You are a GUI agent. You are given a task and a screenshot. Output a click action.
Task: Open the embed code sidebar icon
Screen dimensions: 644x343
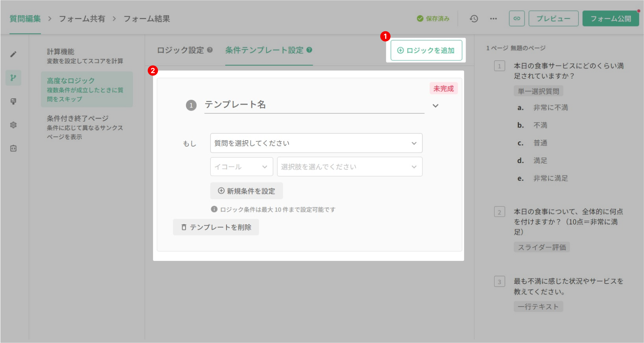13,149
